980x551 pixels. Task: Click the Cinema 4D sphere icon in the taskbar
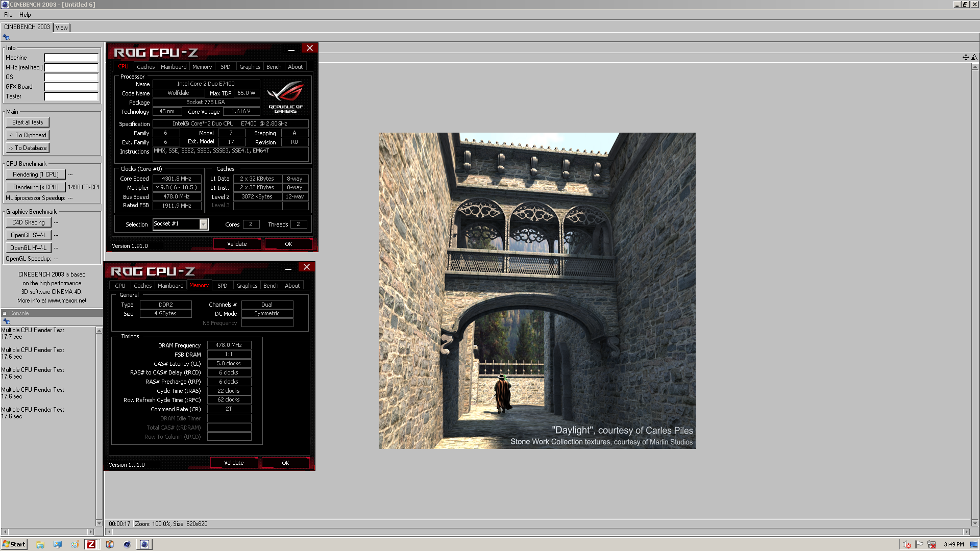[x=127, y=544]
